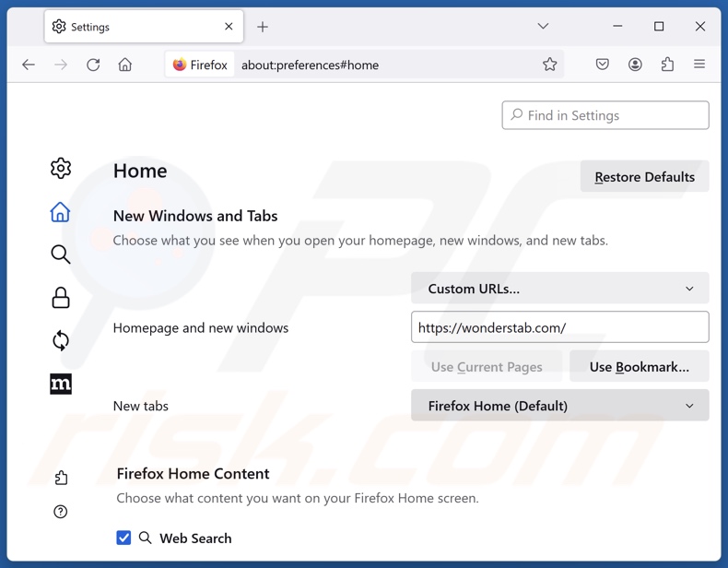
Task: Open the Search settings category
Action: [x=60, y=254]
